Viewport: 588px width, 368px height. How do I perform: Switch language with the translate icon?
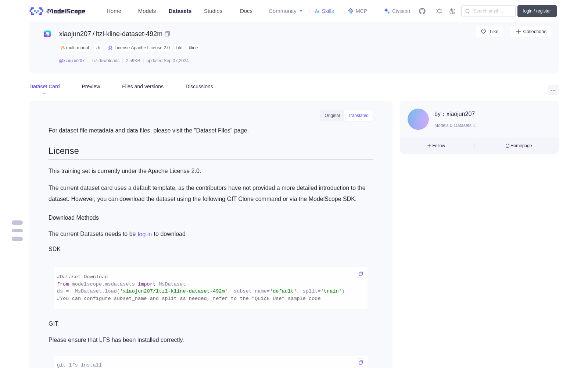click(453, 11)
